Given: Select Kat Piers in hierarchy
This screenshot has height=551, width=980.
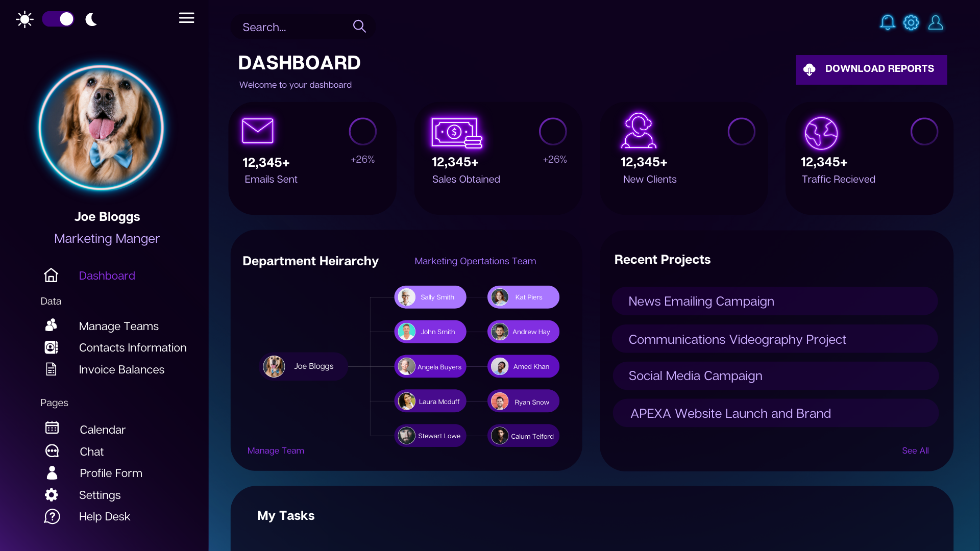Looking at the screenshot, I should pyautogui.click(x=523, y=297).
